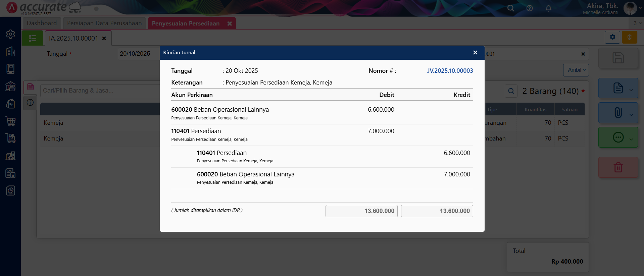Image resolution: width=644 pixels, height=276 pixels.
Task: Click the shopping cart sidebar icon
Action: [10, 121]
